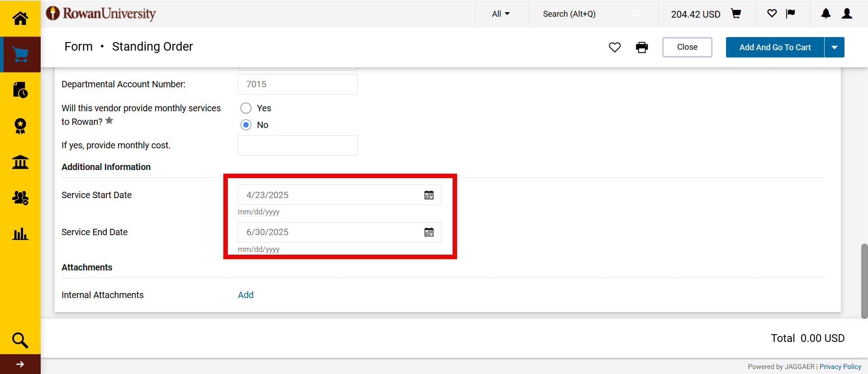Open the suppliers people icon

(x=20, y=198)
